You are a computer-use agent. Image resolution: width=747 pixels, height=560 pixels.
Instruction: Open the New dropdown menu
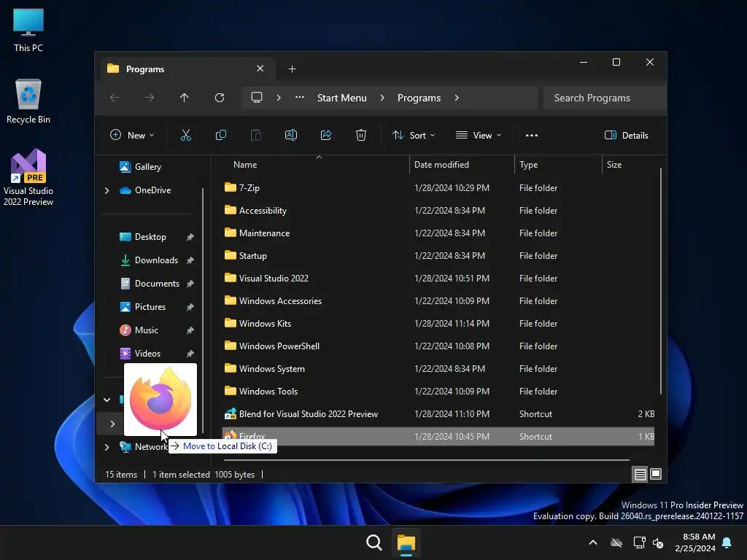[x=132, y=135]
